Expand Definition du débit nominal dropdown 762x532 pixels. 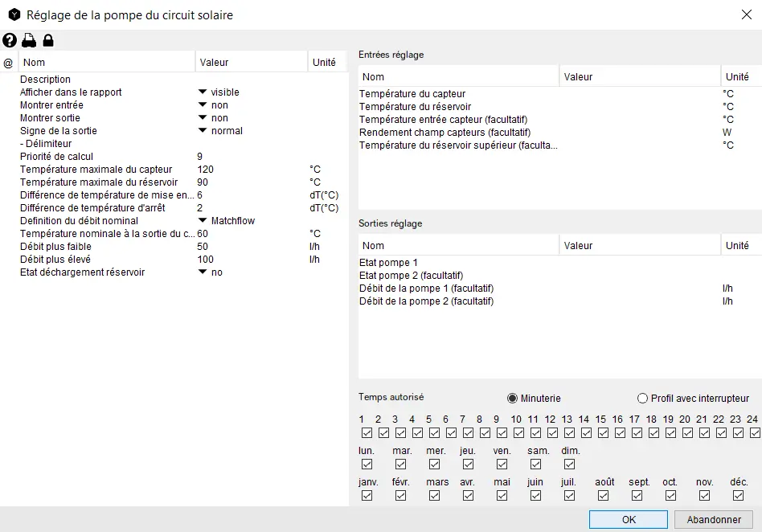[x=203, y=221]
